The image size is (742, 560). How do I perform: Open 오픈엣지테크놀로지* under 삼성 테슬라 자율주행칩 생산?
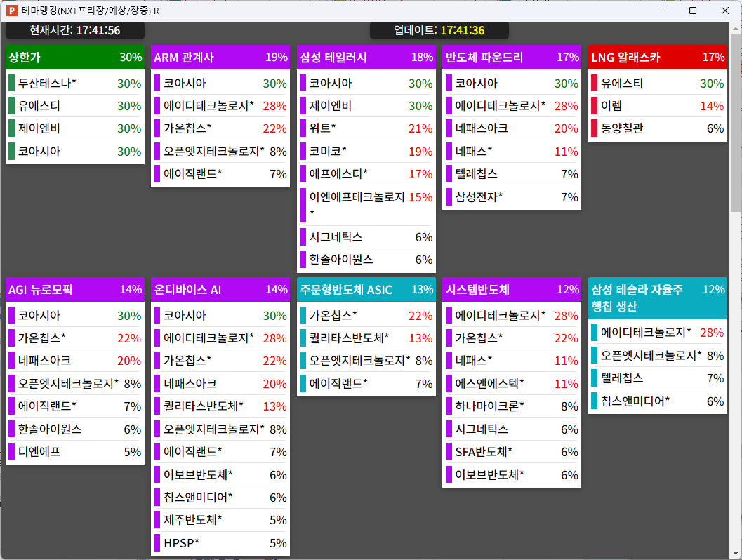click(658, 356)
